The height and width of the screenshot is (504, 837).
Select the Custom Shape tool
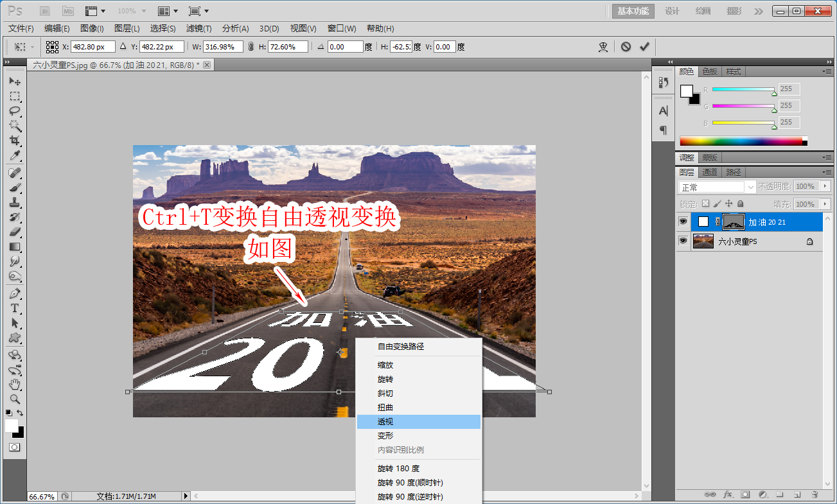(x=15, y=338)
